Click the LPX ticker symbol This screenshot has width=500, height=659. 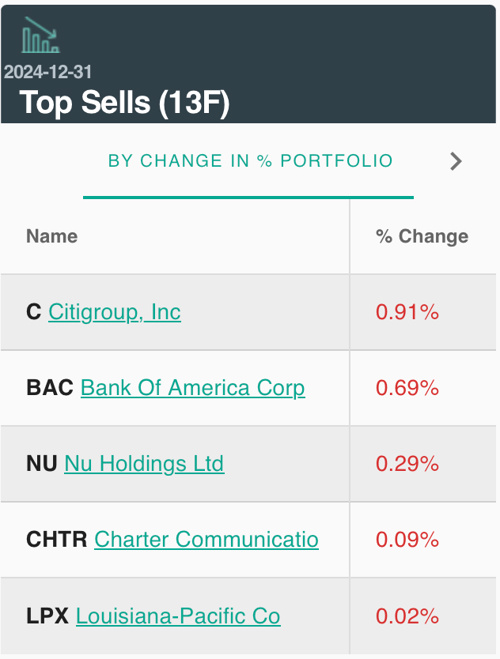click(47, 616)
